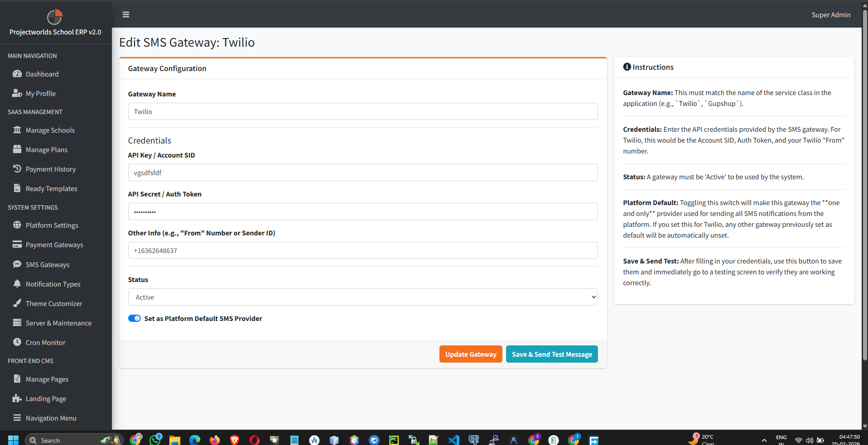The width and height of the screenshot is (868, 445).
Task: Open the Status dropdown showing Active
Action: (362, 297)
